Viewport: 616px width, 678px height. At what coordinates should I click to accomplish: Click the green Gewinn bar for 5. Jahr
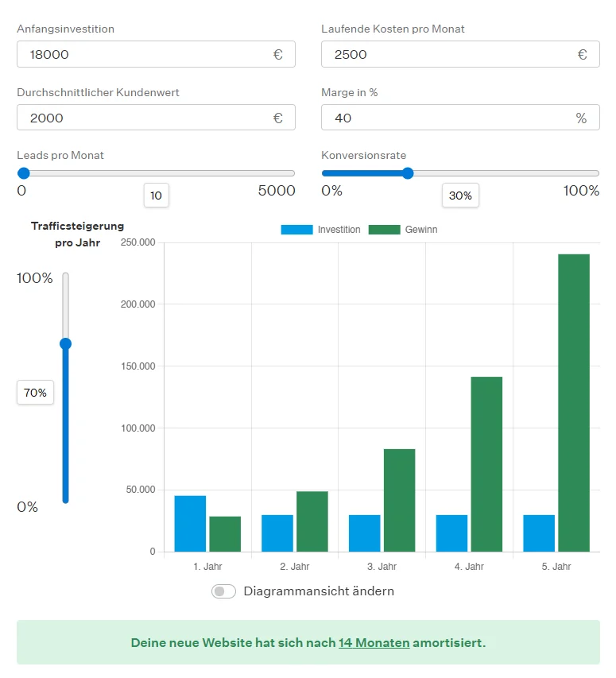[573, 397]
